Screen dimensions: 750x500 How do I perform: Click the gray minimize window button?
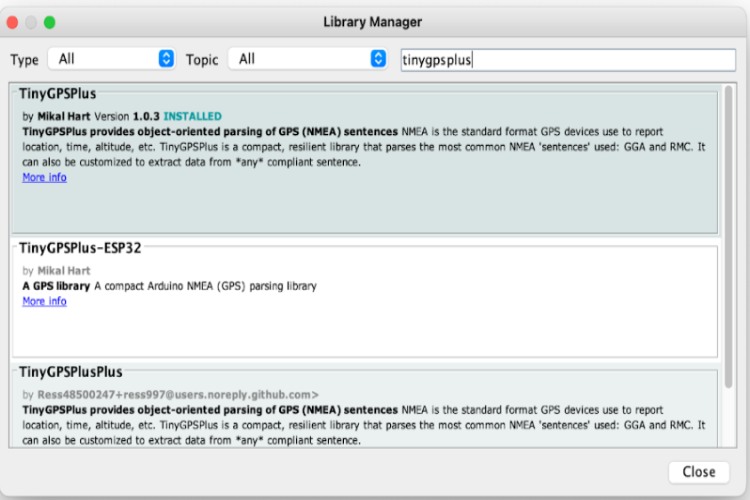coord(31,22)
